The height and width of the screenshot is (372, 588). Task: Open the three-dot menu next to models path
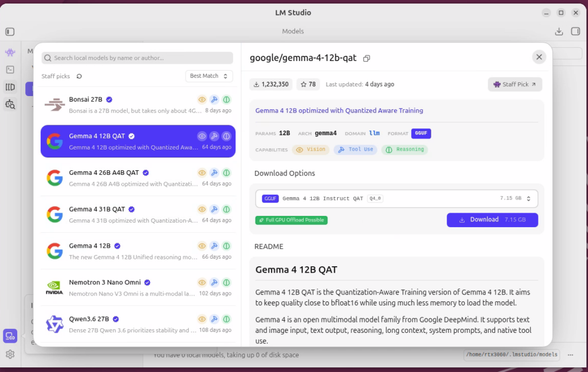pos(570,355)
